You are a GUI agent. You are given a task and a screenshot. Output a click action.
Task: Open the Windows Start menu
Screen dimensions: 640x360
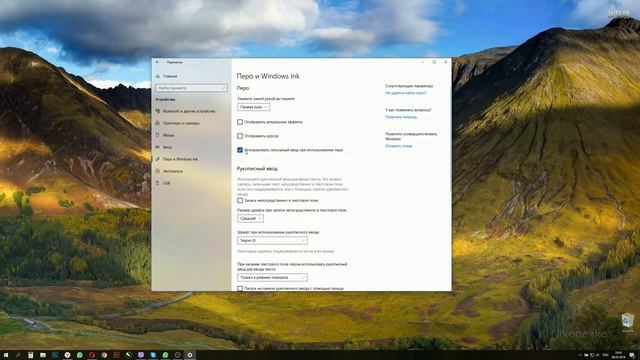[6, 355]
